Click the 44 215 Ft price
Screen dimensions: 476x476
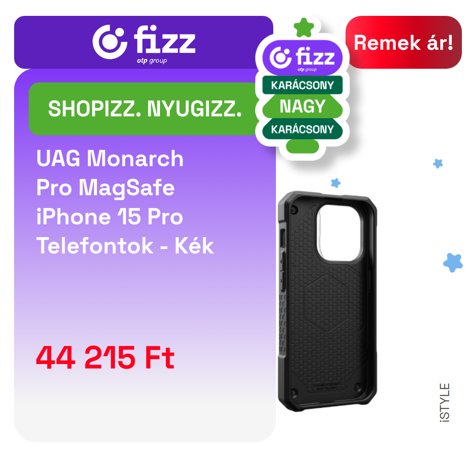[x=105, y=357]
